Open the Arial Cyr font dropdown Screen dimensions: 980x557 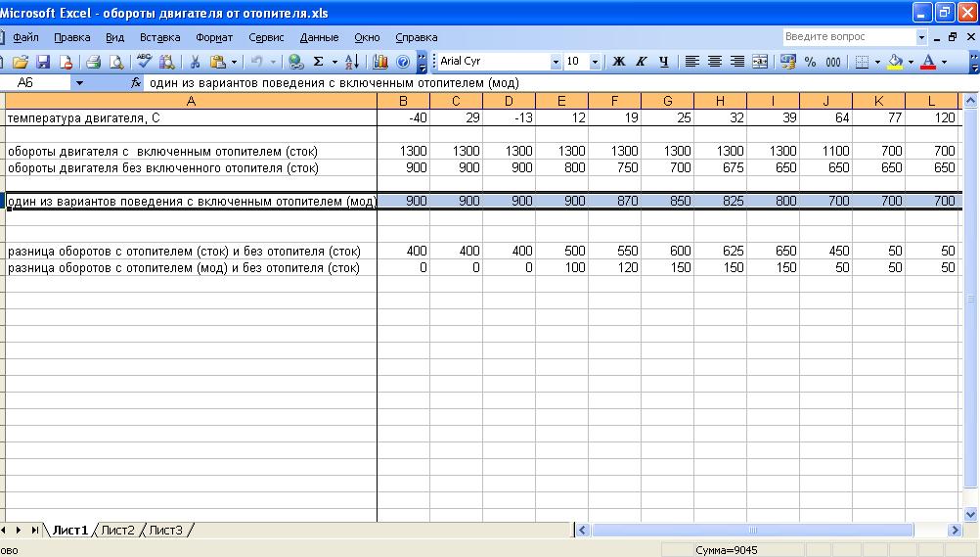556,62
